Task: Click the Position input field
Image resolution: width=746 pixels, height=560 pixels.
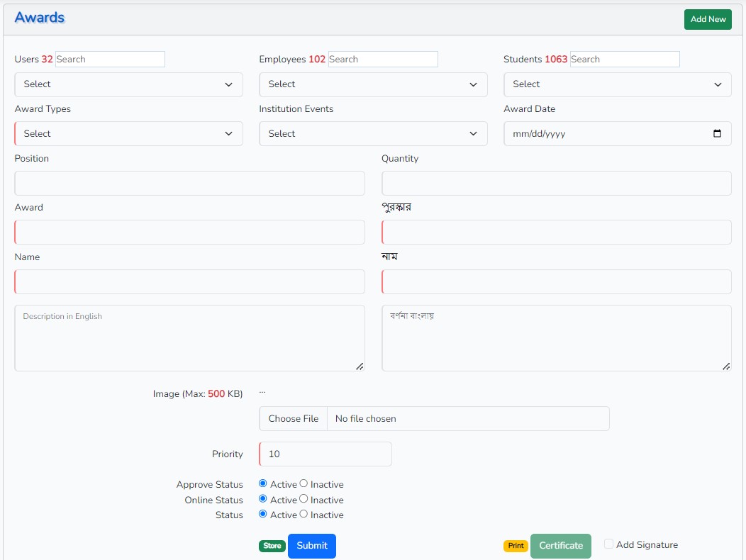Action: pos(189,183)
